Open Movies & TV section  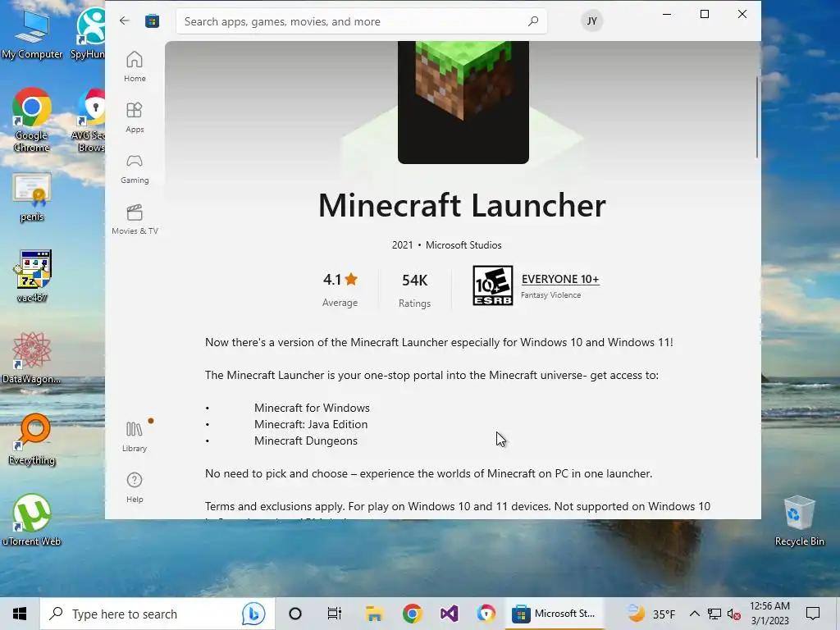tap(135, 219)
